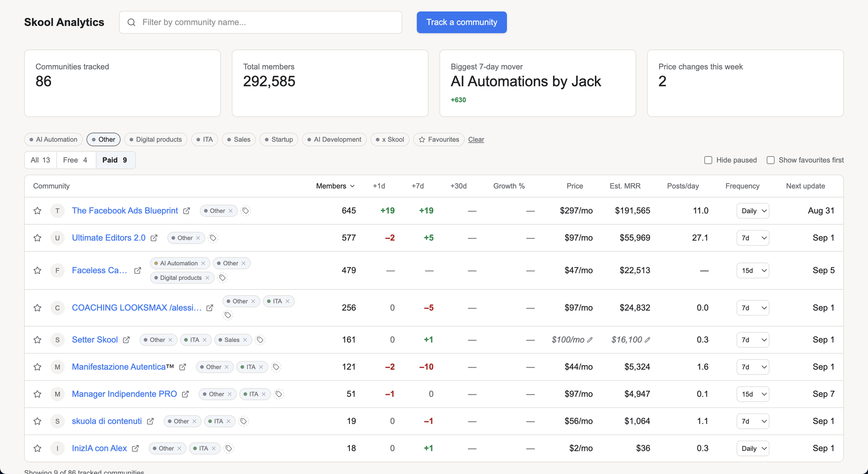Open external link for Manager Indipendente PRO
Viewport: 868px width, 474px height.
click(x=185, y=394)
